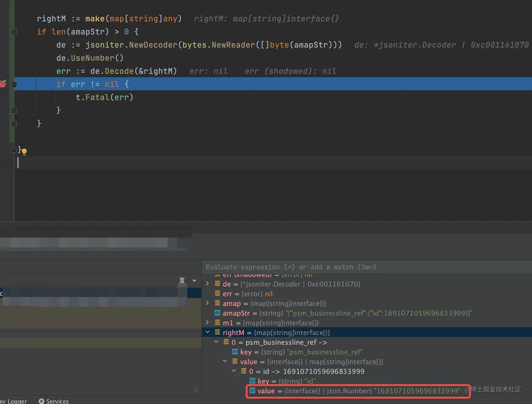The height and width of the screenshot is (404, 532).
Task: Click the inline hint 'err (shadowed): nil'
Action: (290, 71)
